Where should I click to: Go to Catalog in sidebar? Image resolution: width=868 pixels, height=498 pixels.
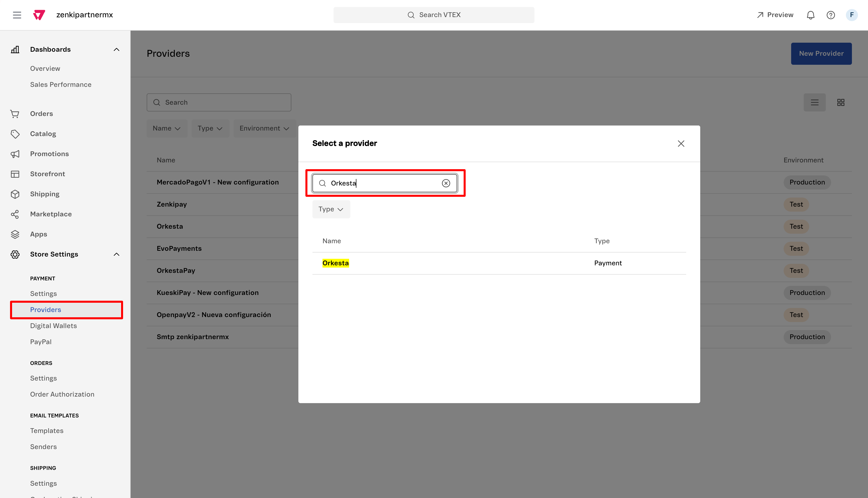43,134
